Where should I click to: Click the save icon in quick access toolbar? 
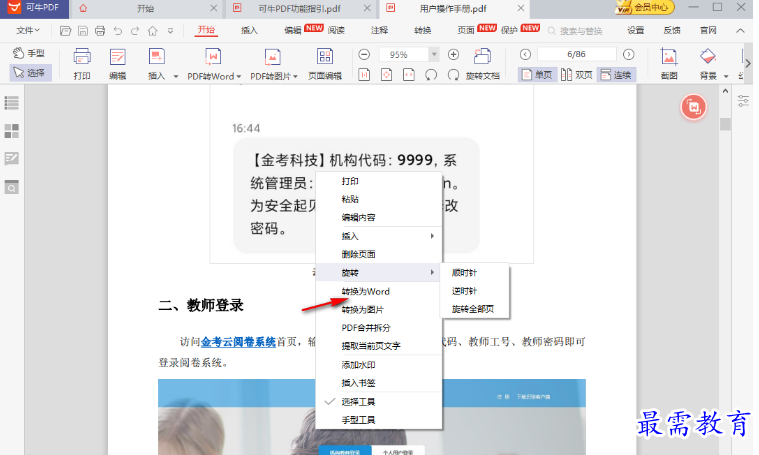[x=83, y=31]
